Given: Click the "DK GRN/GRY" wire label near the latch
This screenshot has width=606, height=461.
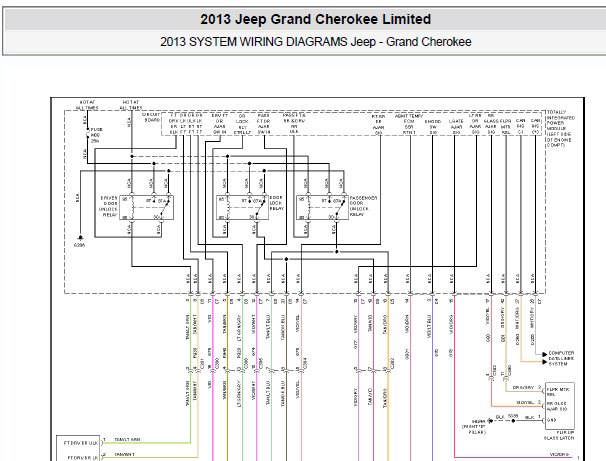Looking at the screenshot, I should coord(523,387).
